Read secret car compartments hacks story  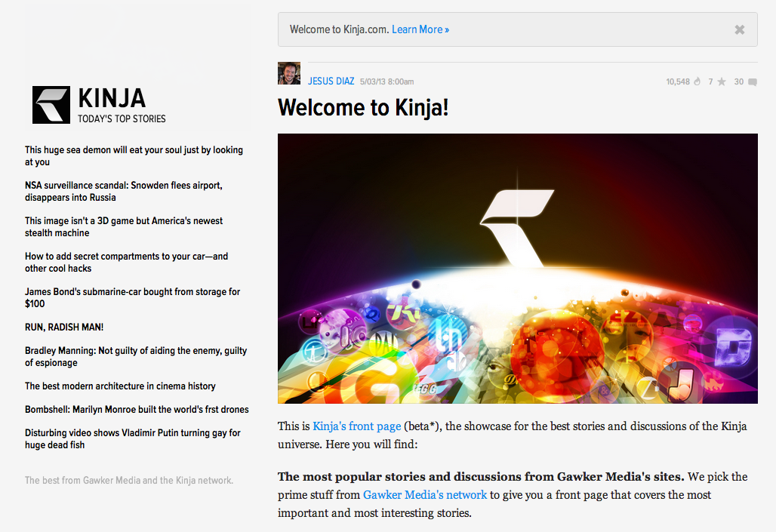(x=127, y=263)
